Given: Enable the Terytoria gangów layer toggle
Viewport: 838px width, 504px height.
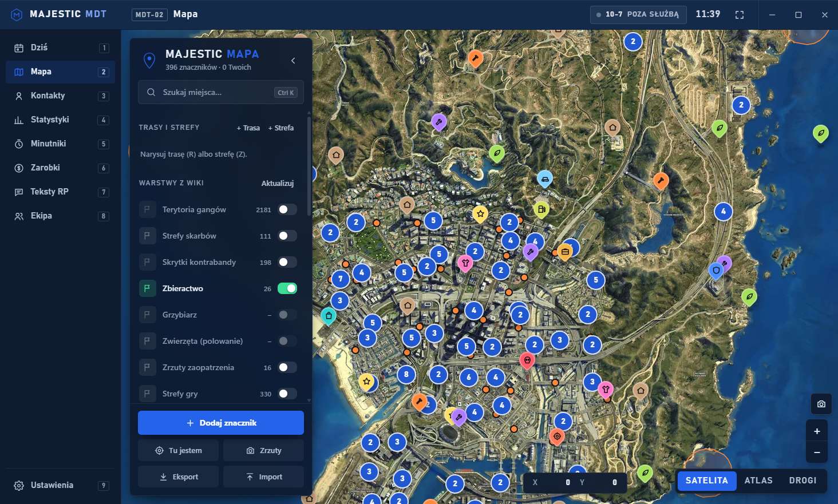Looking at the screenshot, I should pyautogui.click(x=287, y=209).
